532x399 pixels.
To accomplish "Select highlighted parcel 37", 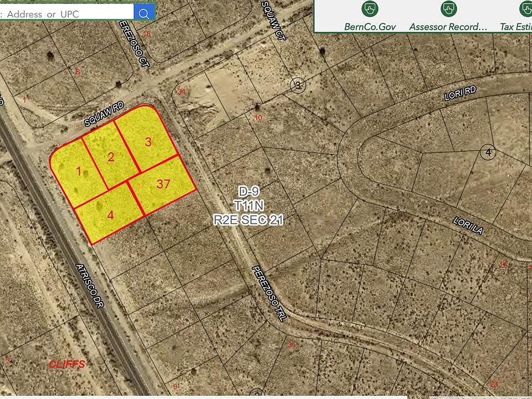I will (163, 184).
